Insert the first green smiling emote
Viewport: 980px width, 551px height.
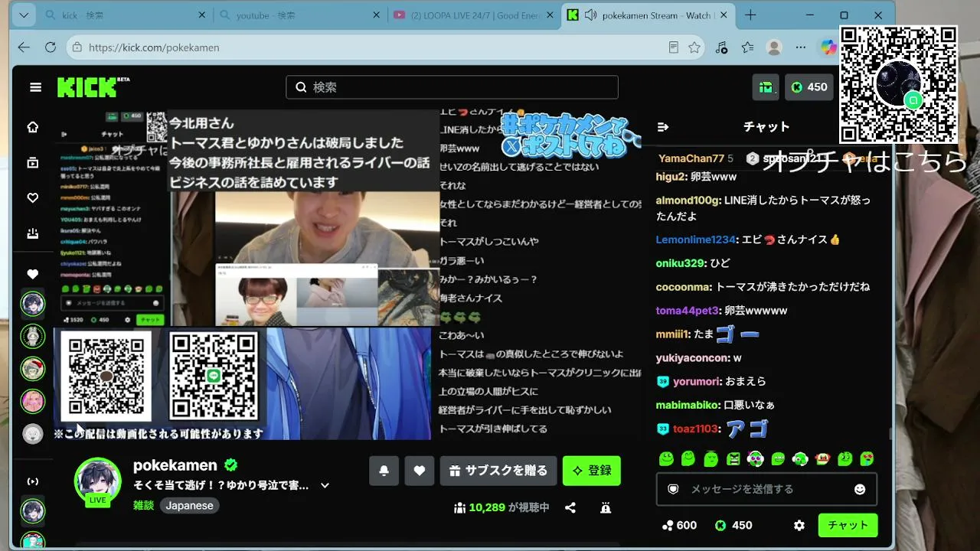[666, 459]
